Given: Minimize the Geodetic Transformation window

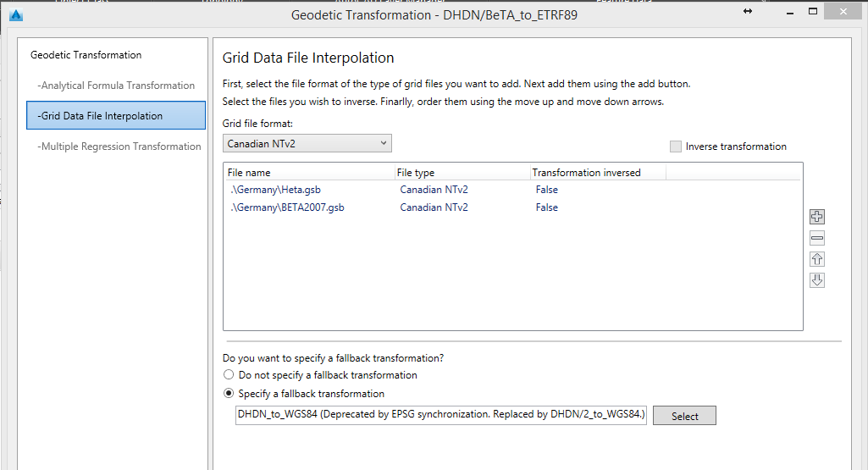Looking at the screenshot, I should [790, 12].
